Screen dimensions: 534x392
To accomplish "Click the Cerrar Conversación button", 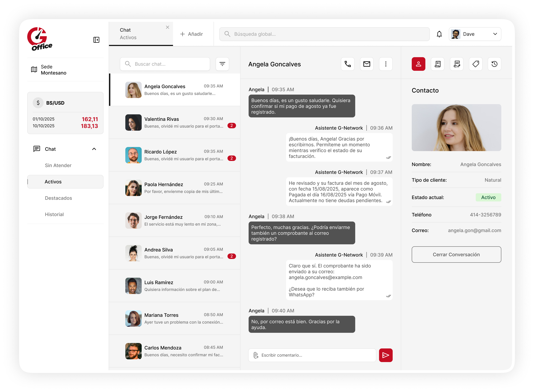I will [x=456, y=254].
